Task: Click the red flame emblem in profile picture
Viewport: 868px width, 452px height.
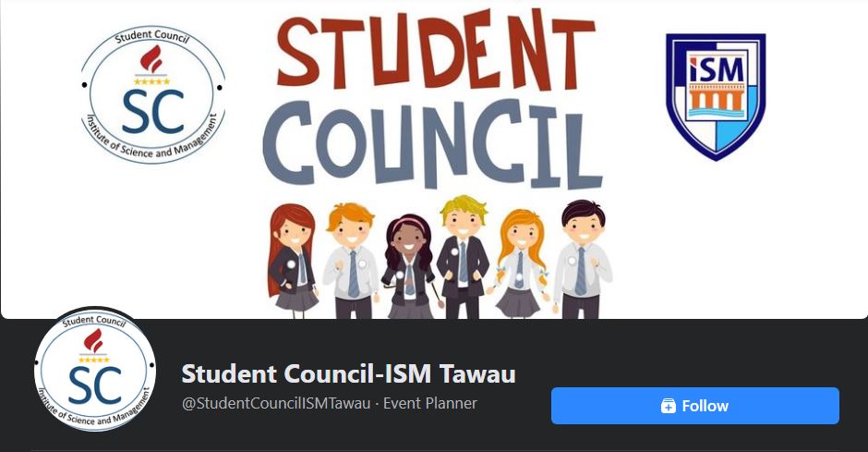Action: point(93,341)
